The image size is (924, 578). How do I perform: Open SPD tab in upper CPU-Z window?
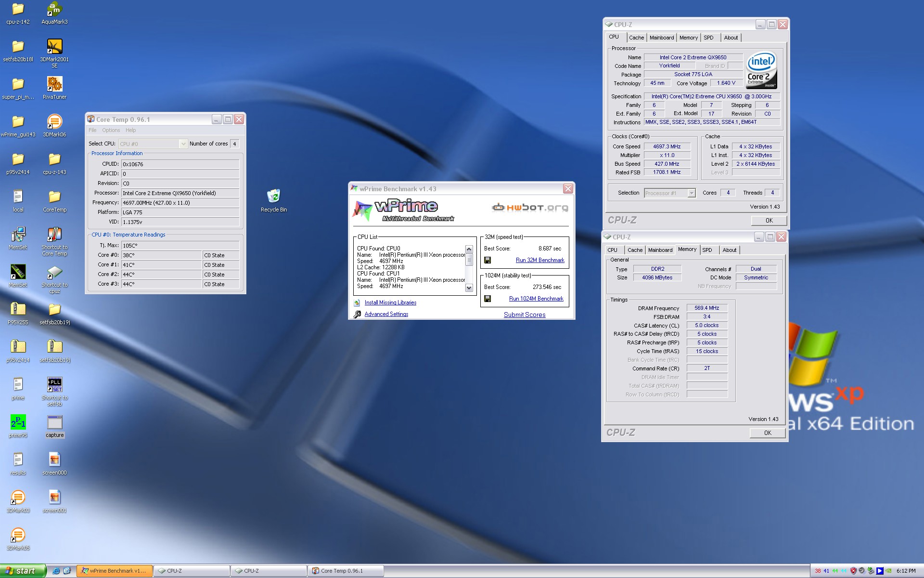point(708,38)
